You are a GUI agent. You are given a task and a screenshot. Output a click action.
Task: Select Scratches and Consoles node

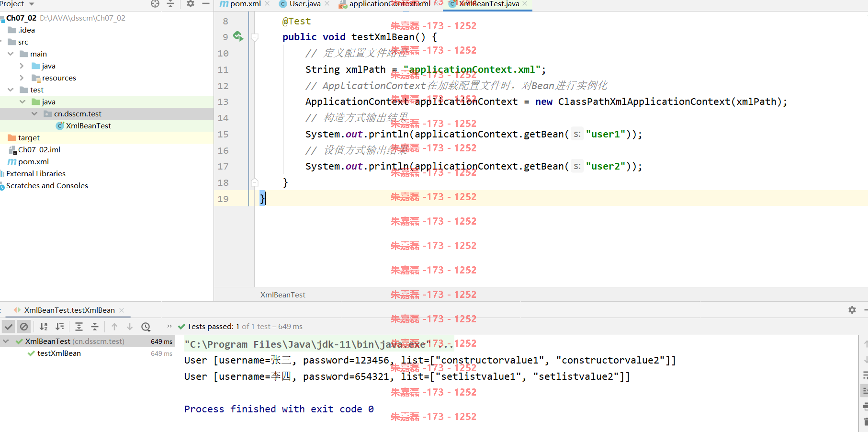tap(47, 185)
